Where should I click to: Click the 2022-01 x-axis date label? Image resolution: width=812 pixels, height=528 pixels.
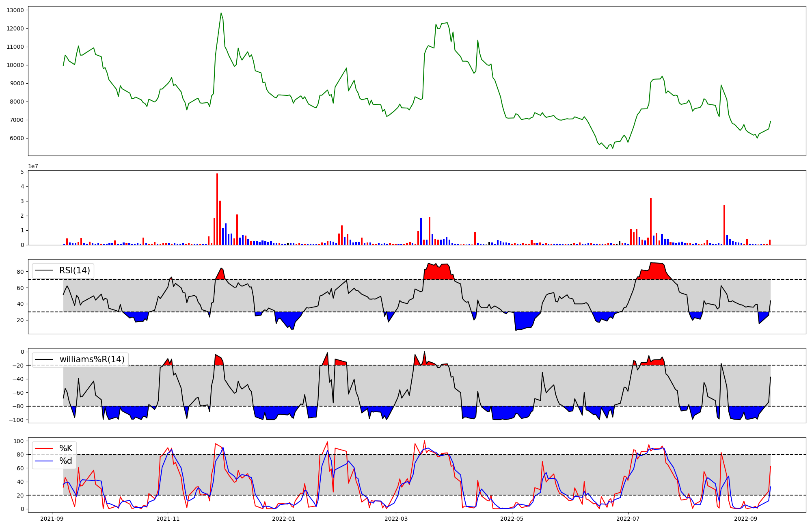[283, 519]
